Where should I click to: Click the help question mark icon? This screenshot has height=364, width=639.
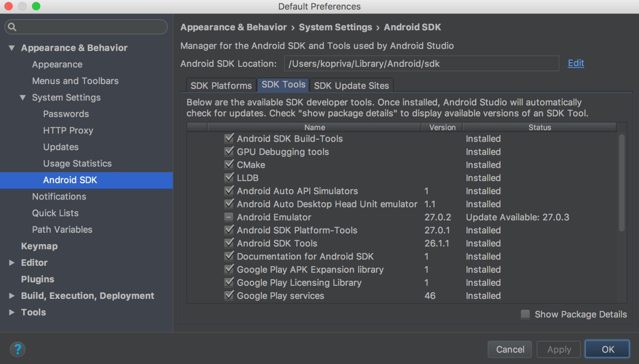coord(18,349)
